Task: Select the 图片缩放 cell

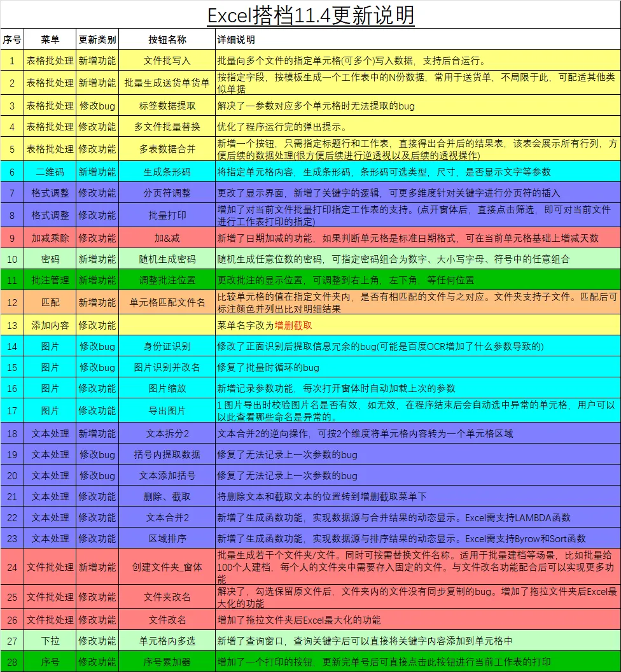Action: click(167, 388)
